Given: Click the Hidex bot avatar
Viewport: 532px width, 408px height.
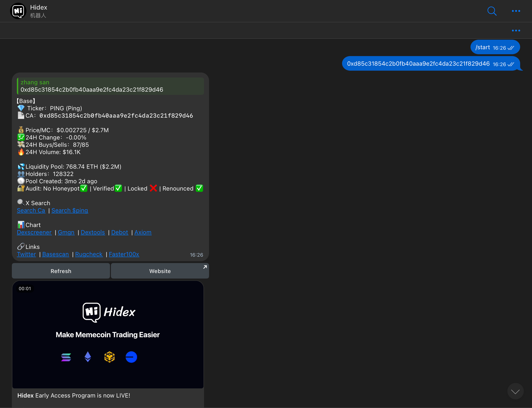Looking at the screenshot, I should pos(18,11).
